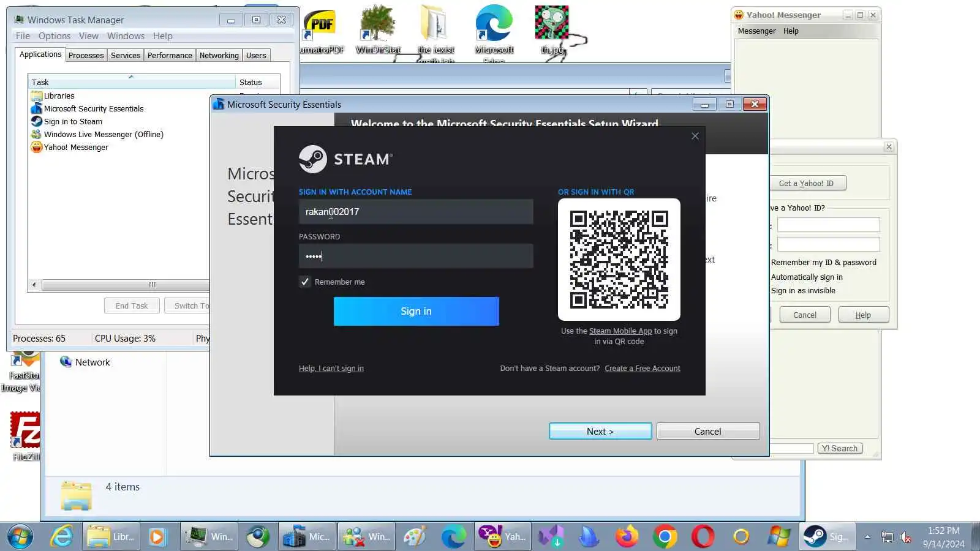Open the th.jpg desktop image file
980x551 pixels.
[552, 30]
